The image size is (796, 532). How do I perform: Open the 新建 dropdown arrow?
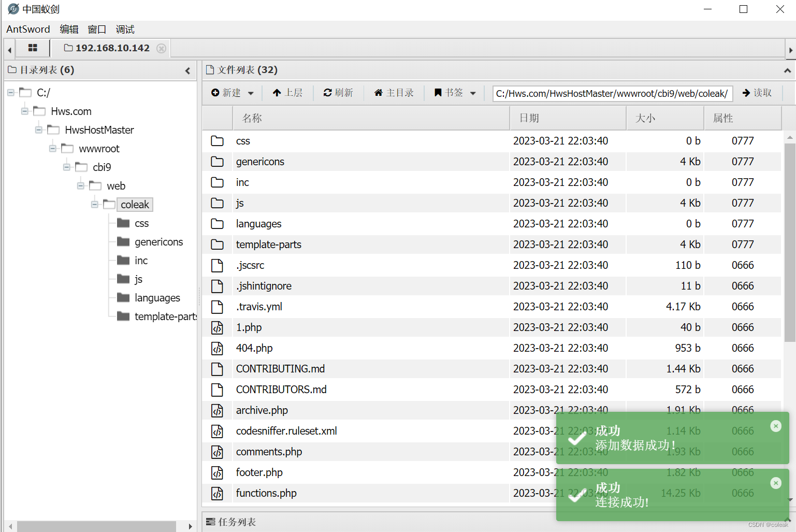[251, 92]
